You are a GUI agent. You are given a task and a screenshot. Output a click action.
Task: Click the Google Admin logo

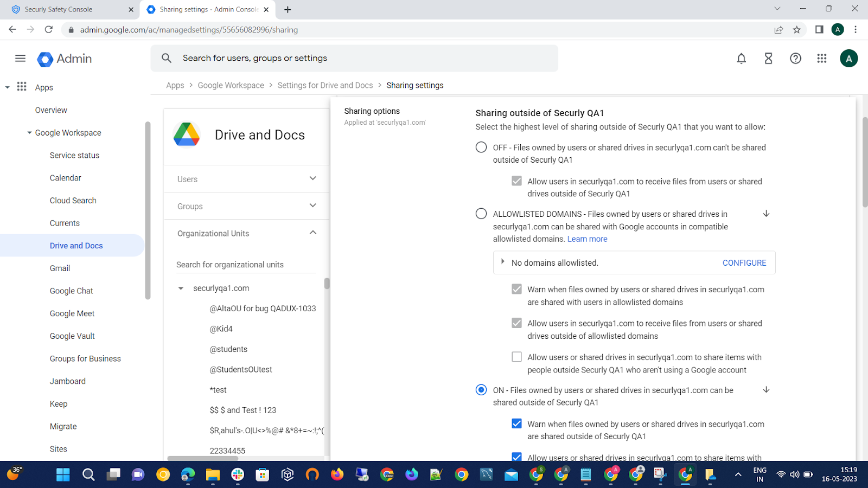65,59
